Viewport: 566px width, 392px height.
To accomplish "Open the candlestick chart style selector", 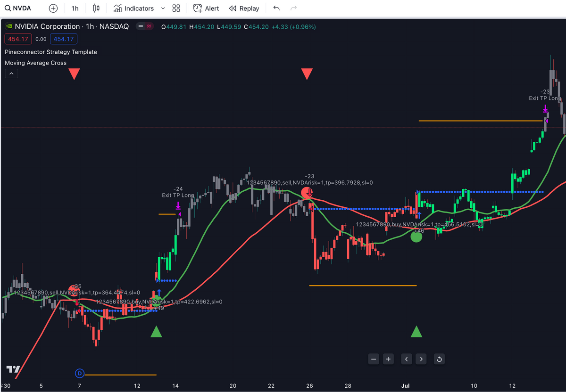I will point(96,8).
